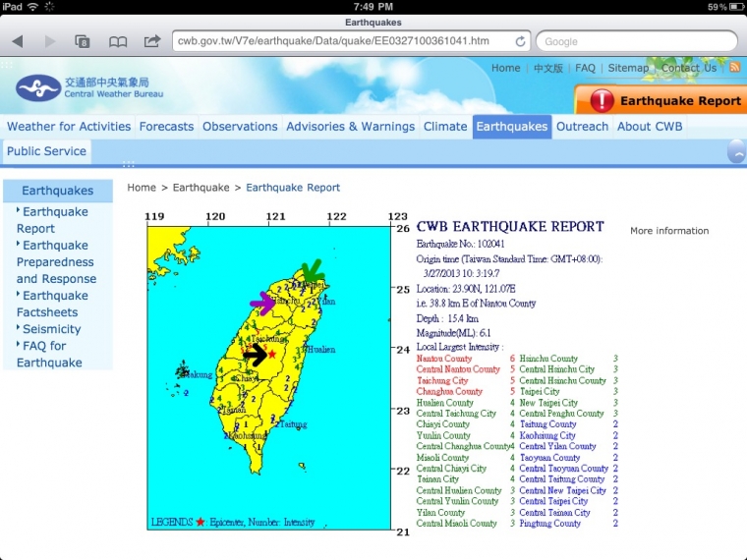Tap the Wi-Fi indicator in status bar
This screenshot has width=747, height=560.
(x=32, y=7)
